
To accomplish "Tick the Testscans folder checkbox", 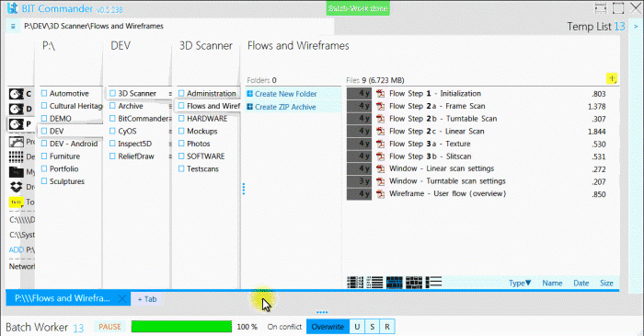I will (x=181, y=168).
